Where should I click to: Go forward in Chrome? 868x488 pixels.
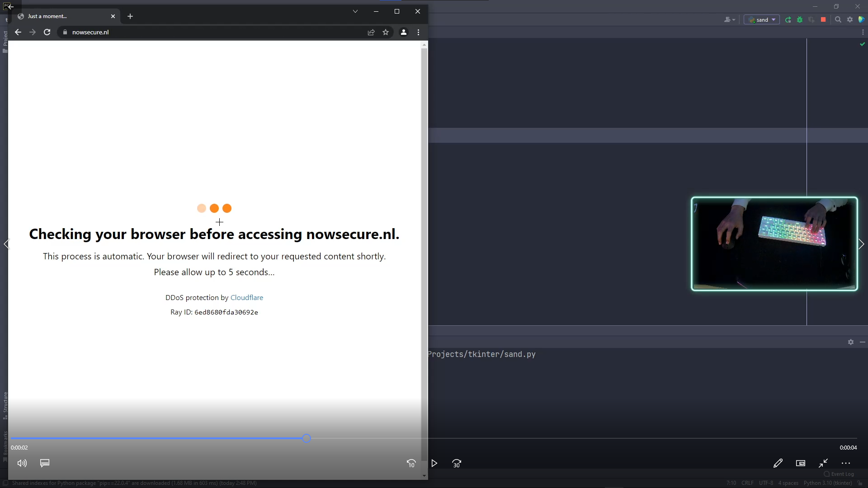pos(33,32)
